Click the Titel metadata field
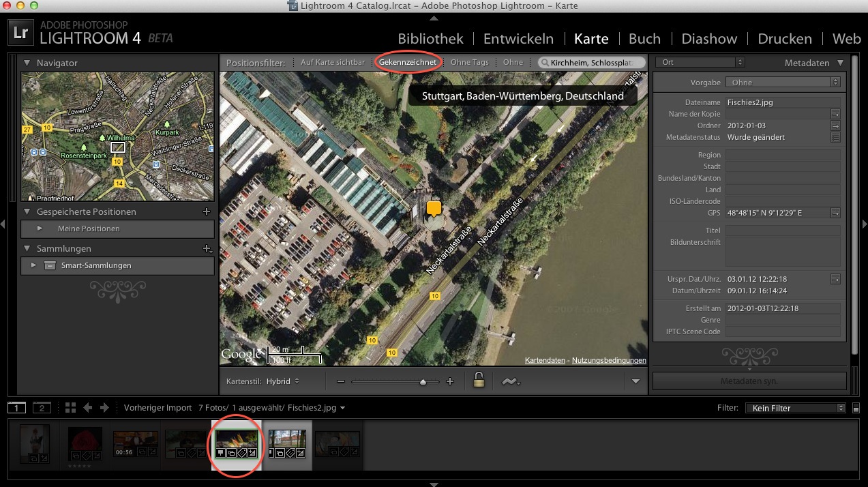868x487 pixels. (x=783, y=231)
